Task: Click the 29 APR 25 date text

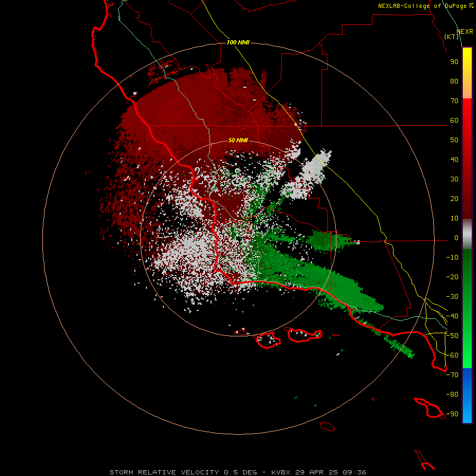Action: 316,472
